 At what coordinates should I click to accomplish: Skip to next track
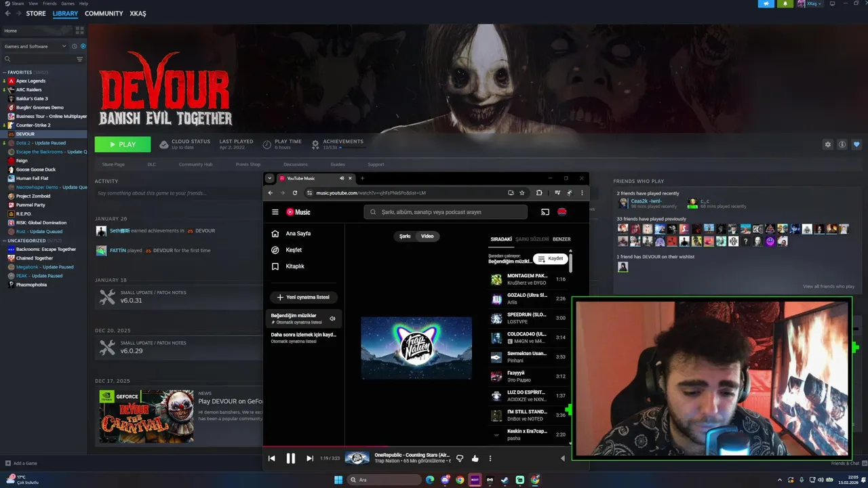[x=310, y=458]
